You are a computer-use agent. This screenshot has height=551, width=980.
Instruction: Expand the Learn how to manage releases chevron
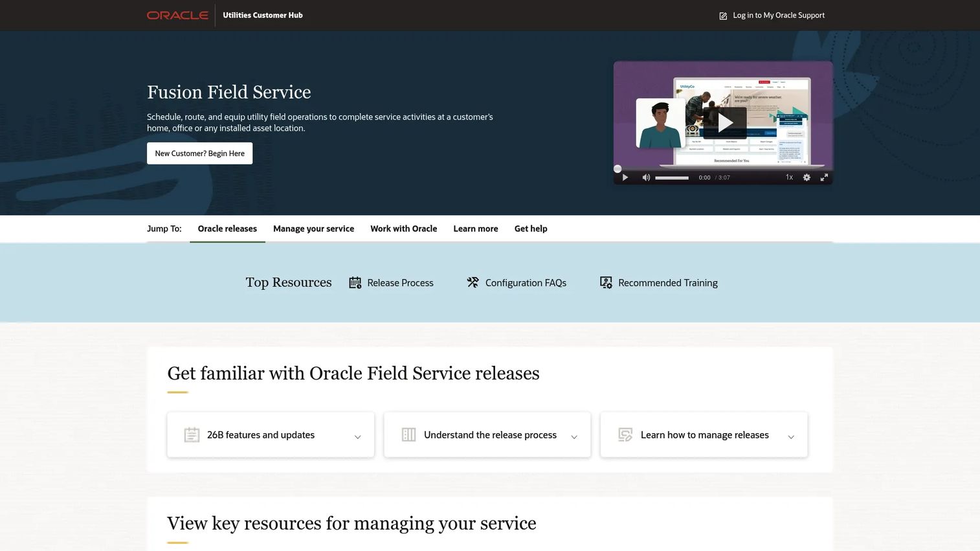[791, 437]
